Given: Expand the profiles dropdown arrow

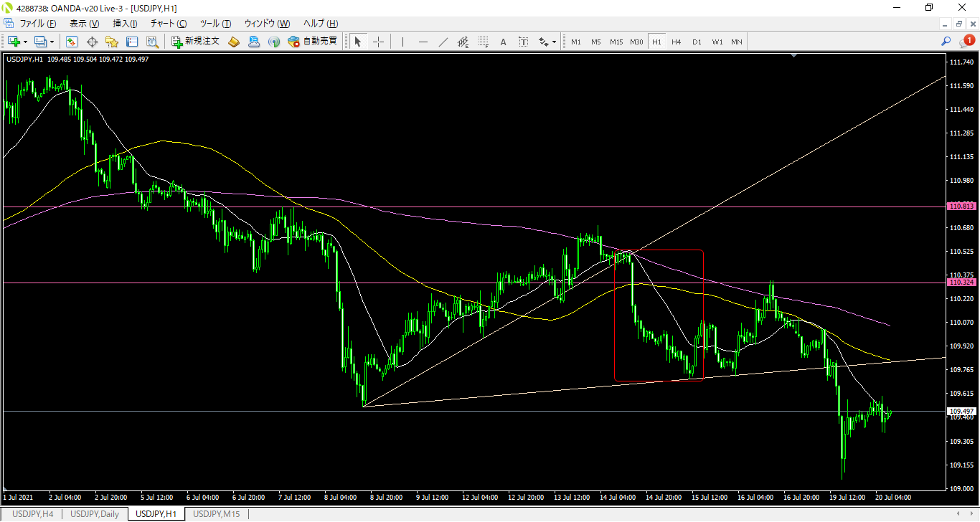Looking at the screenshot, I should [52, 42].
